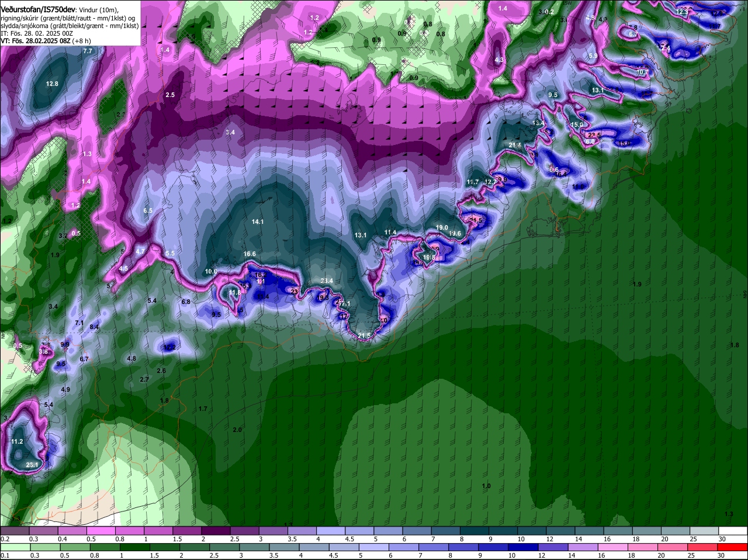
Task: Click the 11.7 value on the map
Action: [x=473, y=182]
